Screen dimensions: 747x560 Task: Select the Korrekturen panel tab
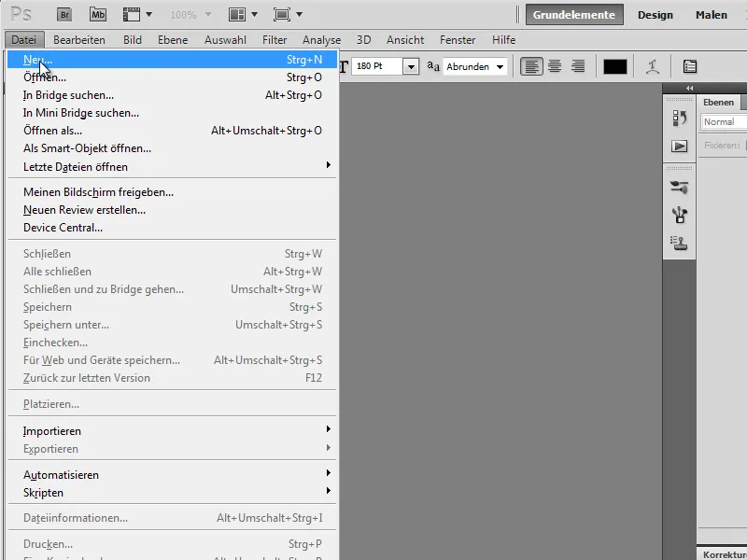(x=725, y=554)
